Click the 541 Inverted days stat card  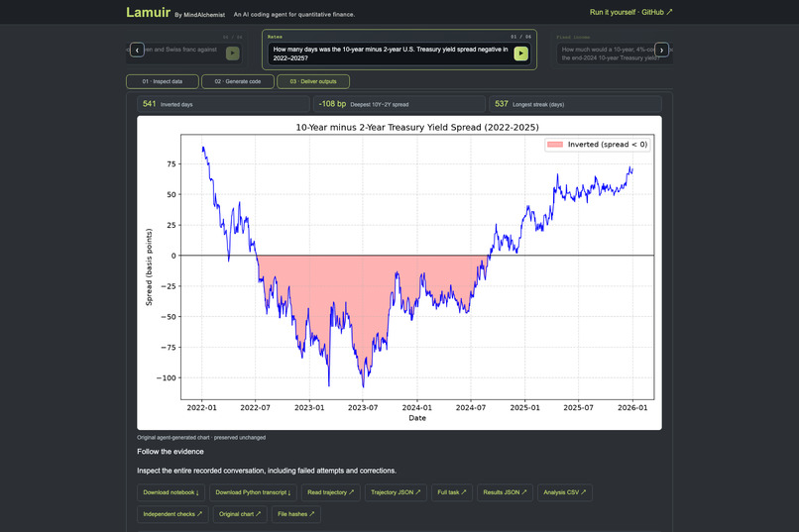pos(223,104)
